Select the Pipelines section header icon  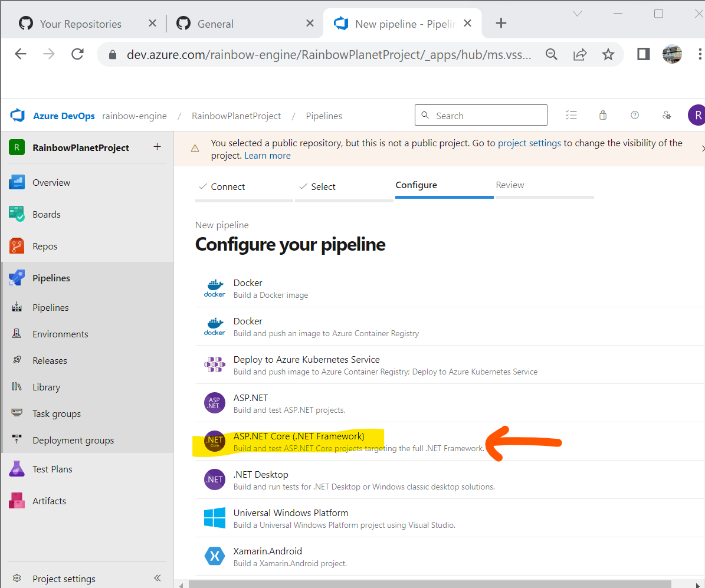click(x=17, y=278)
